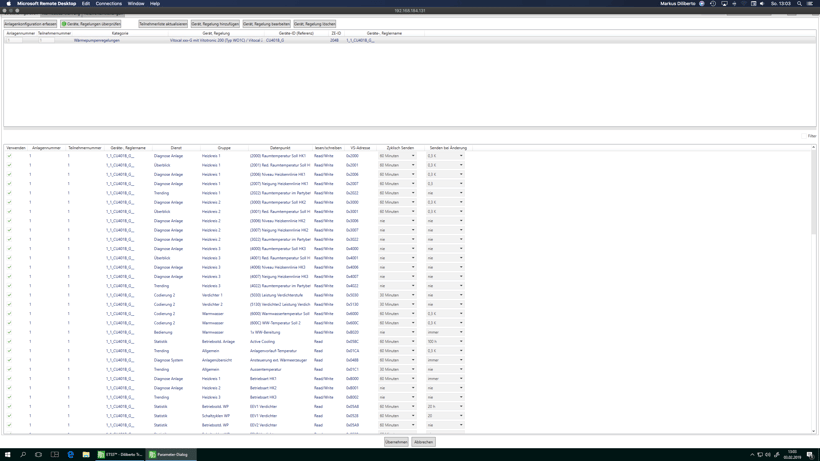The image size is (820, 461).
Task: Uncheck Verwenden for Betriebsart HK2 row
Action: (9, 388)
